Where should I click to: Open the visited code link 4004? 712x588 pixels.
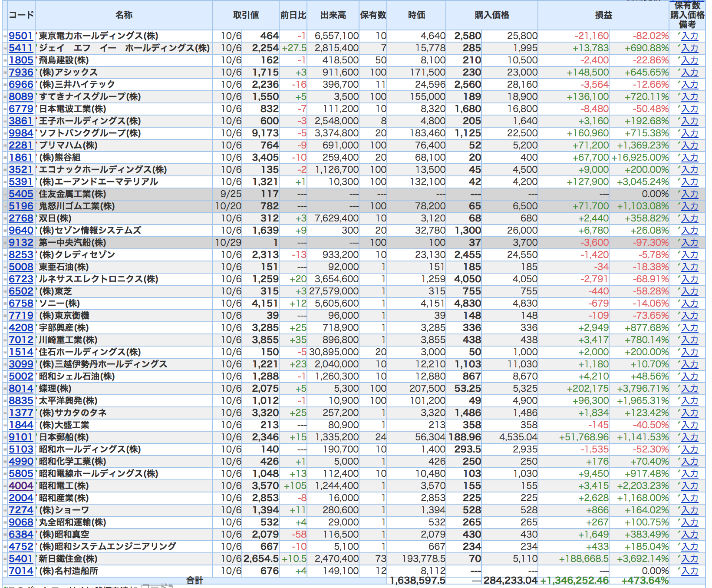21,486
